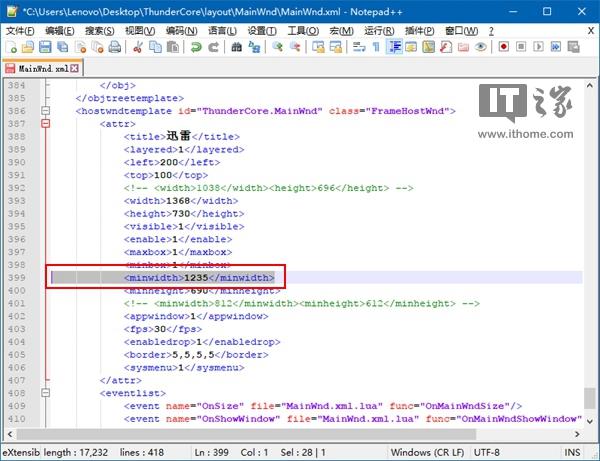
Task: Paste from clipboard via toolbar icon
Action: point(173,47)
